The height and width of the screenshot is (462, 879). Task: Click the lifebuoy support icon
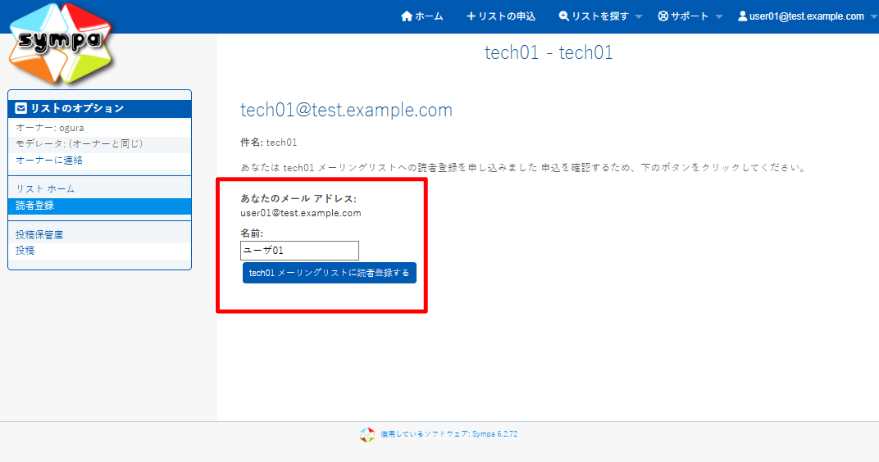[x=663, y=16]
